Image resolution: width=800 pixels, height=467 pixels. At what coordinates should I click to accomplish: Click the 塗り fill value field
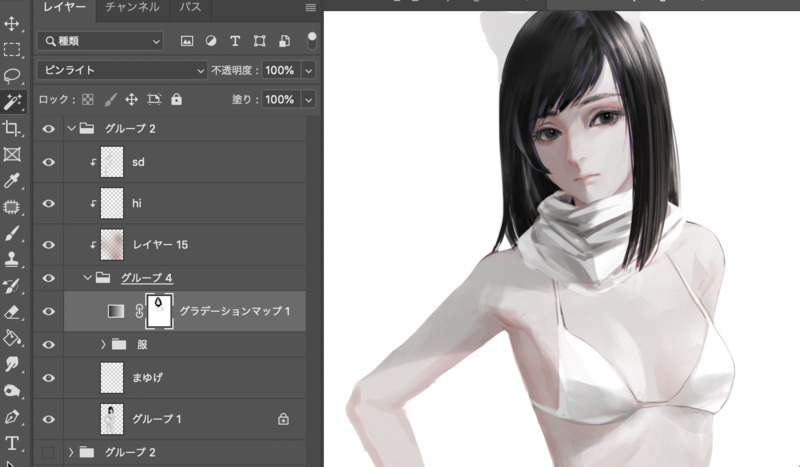tap(280, 100)
